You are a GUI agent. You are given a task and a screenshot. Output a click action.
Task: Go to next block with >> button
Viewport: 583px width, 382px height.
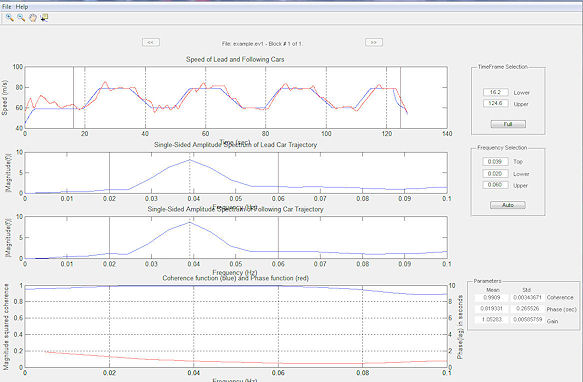374,42
